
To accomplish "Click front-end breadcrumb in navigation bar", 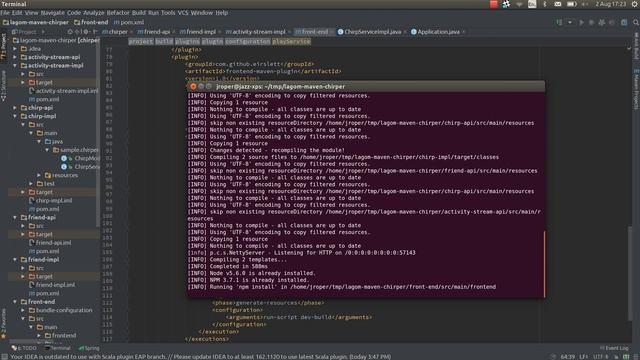I will click(91, 22).
